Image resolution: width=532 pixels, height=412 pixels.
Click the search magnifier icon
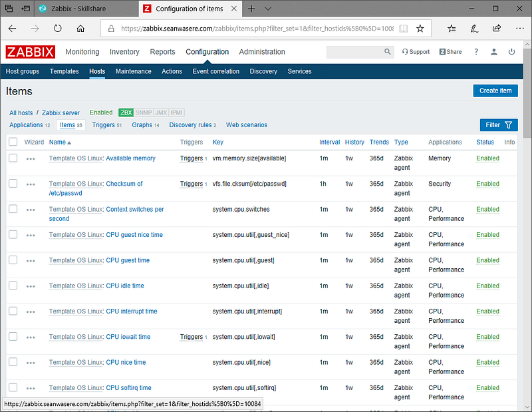tap(388, 52)
